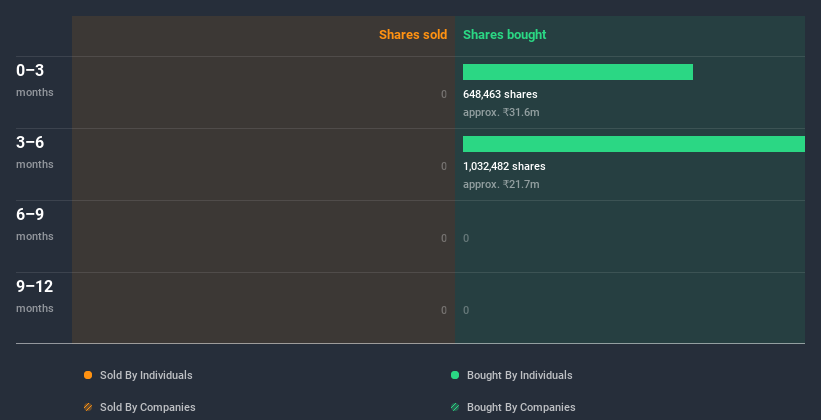
Task: Click the Bought By Companies legend label
Action: click(x=521, y=407)
